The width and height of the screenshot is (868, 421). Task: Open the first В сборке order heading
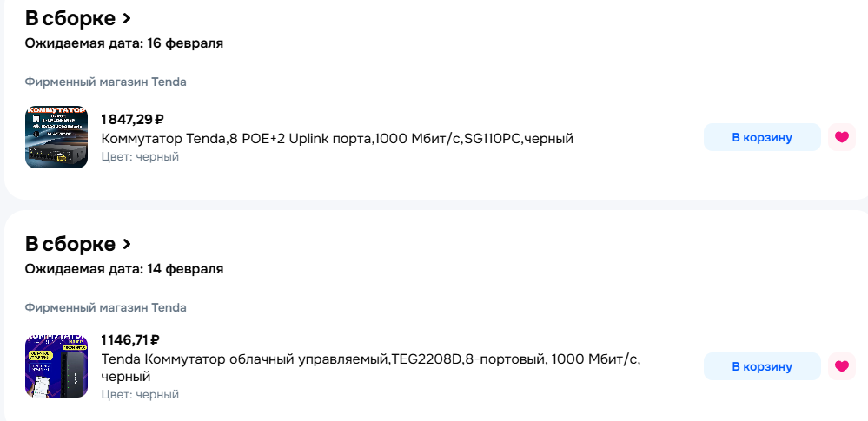pyautogui.click(x=70, y=18)
